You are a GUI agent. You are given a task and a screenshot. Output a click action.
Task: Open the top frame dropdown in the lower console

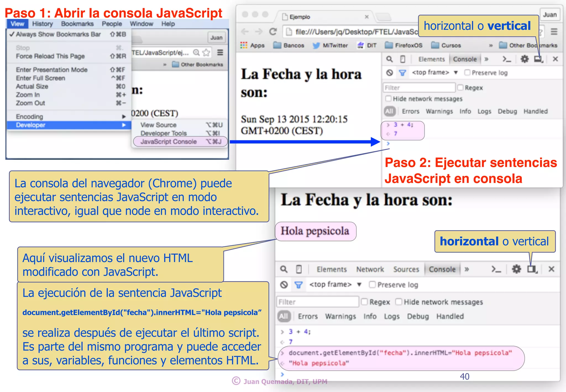[x=335, y=284]
